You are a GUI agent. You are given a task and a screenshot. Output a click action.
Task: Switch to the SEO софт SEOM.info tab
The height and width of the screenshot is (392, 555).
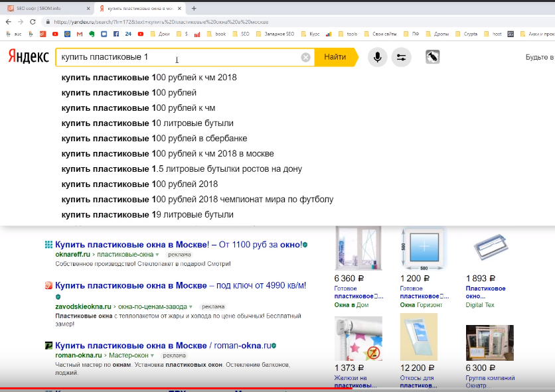click(43, 8)
